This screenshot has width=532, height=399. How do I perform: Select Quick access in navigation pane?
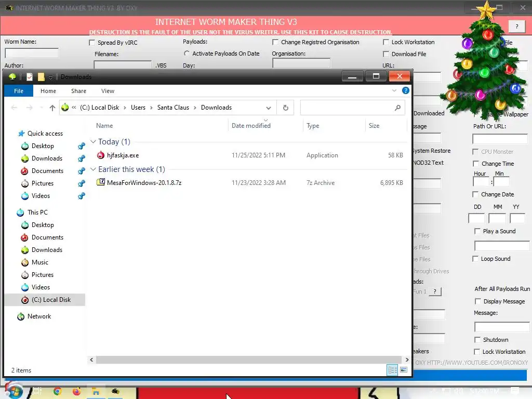click(45, 134)
